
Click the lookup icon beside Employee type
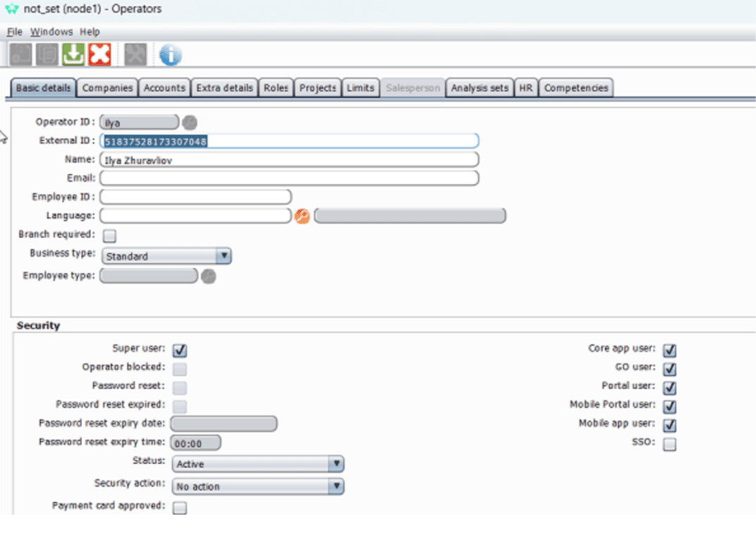click(209, 276)
